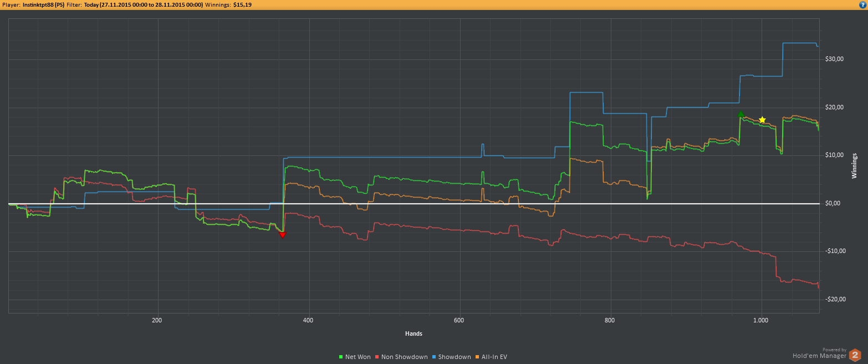This screenshot has height=364, width=868.
Task: Toggle the Non Showdown legend entry
Action: [x=402, y=357]
